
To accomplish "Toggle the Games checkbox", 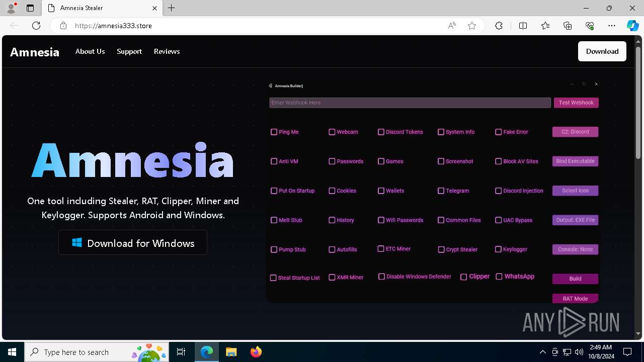I will (x=381, y=161).
